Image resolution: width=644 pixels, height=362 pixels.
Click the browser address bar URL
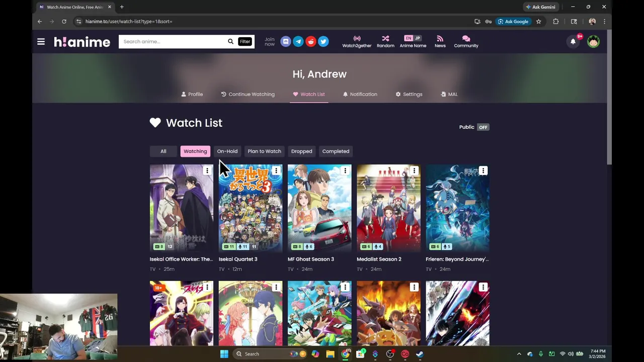click(x=129, y=22)
